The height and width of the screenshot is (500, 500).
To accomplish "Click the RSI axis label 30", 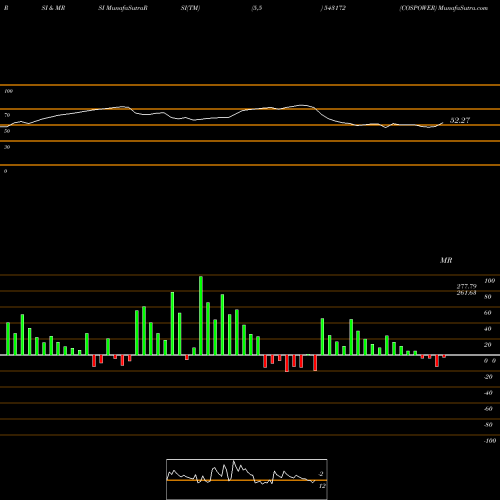I will (7, 147).
